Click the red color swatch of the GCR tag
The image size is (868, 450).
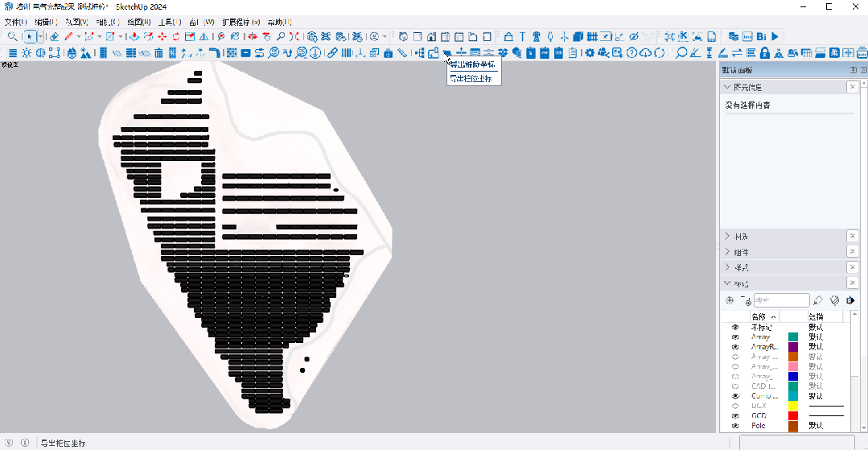click(x=792, y=415)
